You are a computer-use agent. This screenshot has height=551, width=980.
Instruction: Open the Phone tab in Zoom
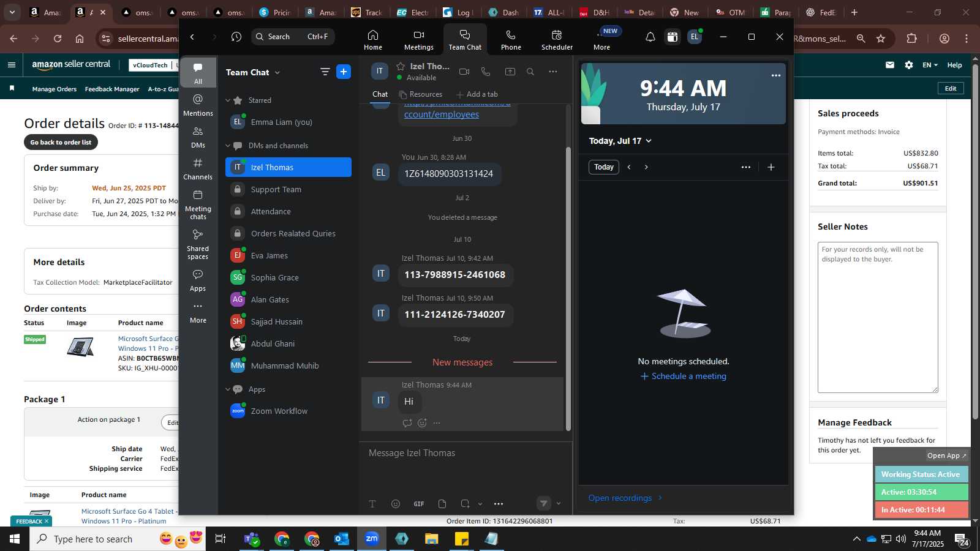511,40
